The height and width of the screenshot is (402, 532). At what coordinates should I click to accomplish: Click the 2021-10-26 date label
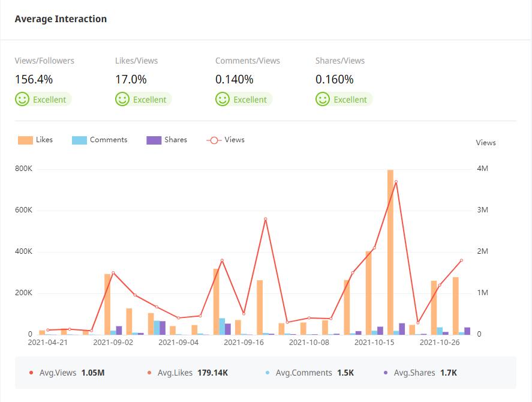pos(439,343)
